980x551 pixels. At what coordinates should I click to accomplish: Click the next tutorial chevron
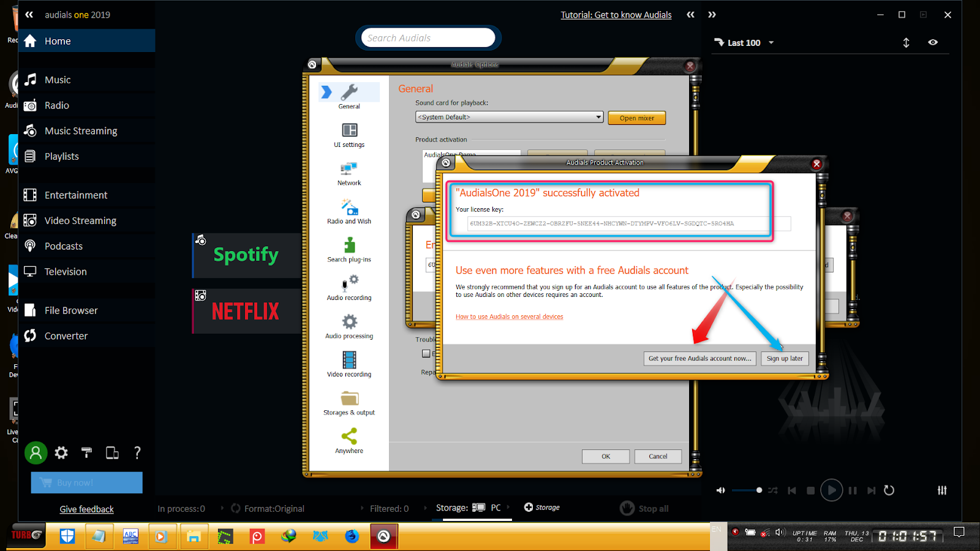tap(712, 15)
